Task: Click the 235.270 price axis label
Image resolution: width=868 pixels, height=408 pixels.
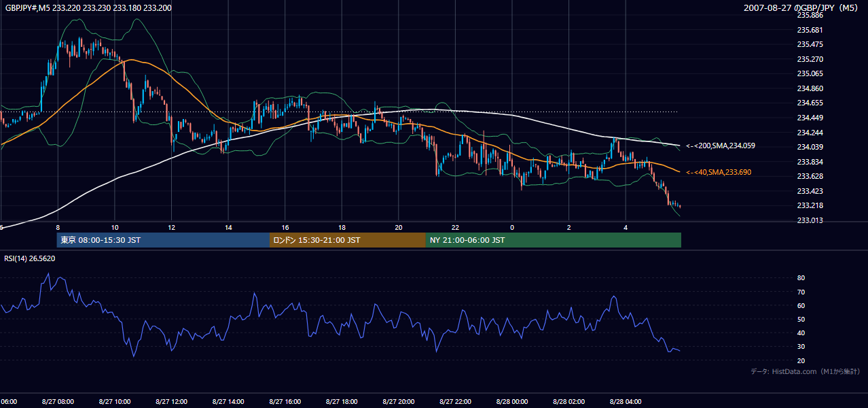Action: coord(810,59)
